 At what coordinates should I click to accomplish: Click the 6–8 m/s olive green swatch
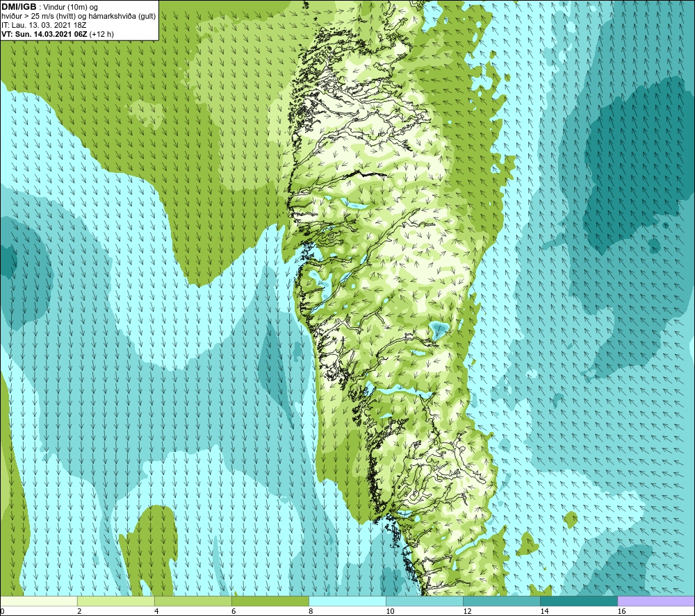pyautogui.click(x=270, y=601)
